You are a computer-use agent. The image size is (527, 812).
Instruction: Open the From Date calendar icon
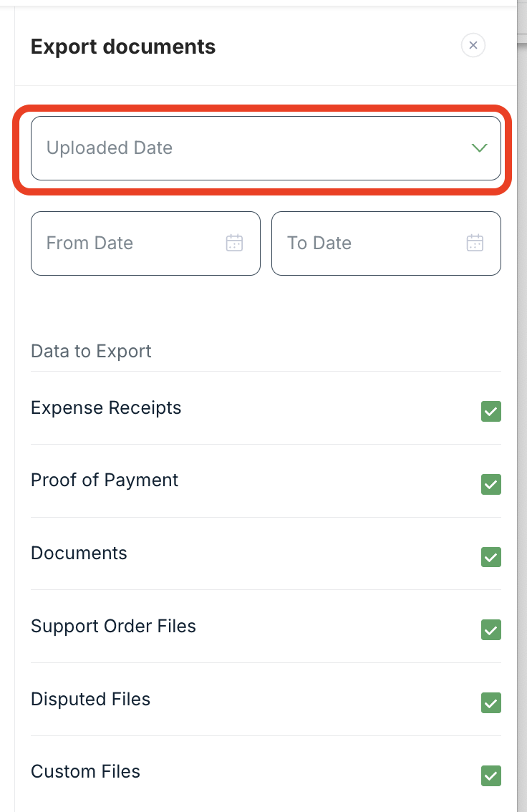[234, 243]
